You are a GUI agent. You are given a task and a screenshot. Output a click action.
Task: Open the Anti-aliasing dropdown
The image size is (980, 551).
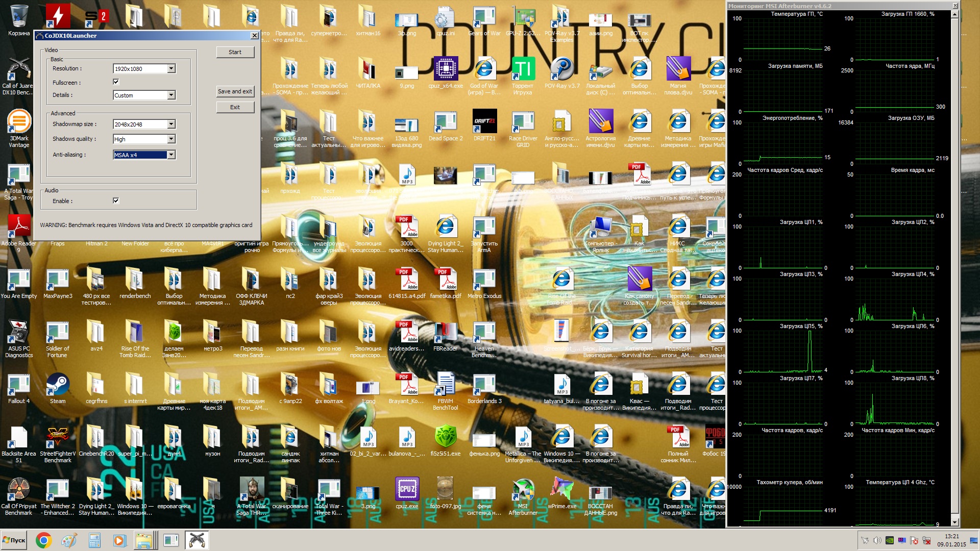[171, 155]
